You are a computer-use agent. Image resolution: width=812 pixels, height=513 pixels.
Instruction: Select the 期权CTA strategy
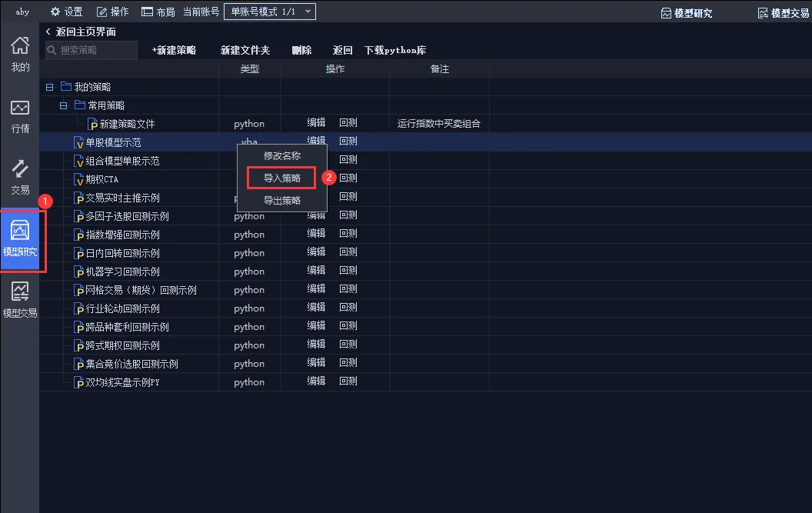(x=102, y=179)
